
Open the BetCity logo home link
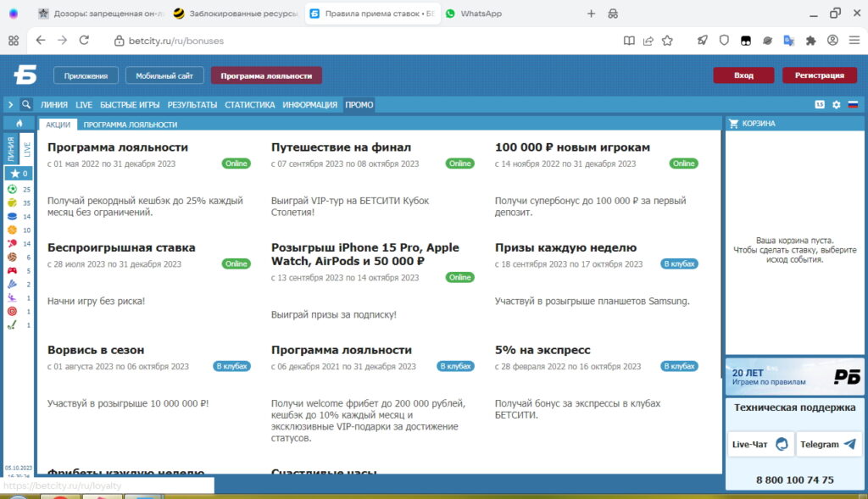pyautogui.click(x=25, y=75)
